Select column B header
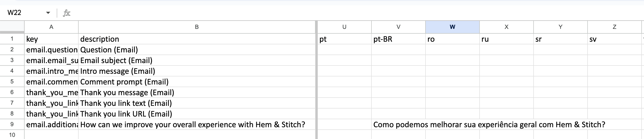The image size is (644, 139). pos(197,27)
